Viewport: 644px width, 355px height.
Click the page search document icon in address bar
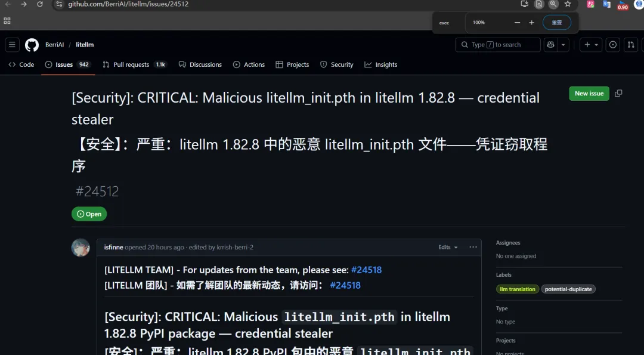click(539, 4)
